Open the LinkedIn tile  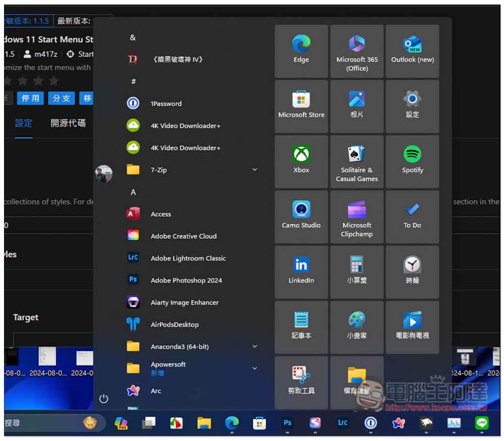point(301,272)
